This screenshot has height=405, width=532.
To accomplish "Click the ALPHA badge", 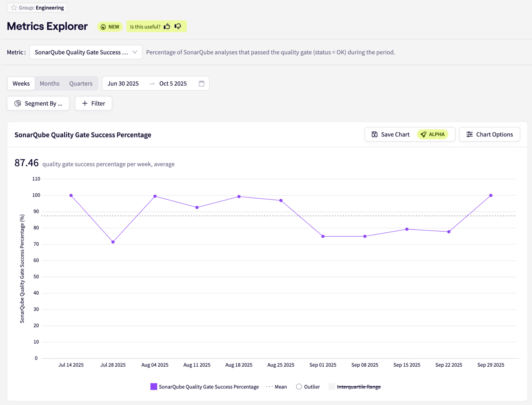I will [x=432, y=134].
